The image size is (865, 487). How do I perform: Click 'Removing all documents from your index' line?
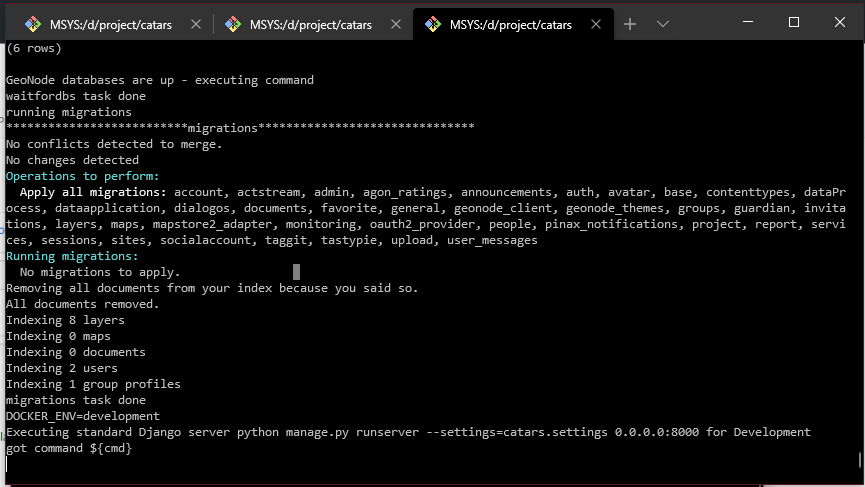tap(212, 288)
